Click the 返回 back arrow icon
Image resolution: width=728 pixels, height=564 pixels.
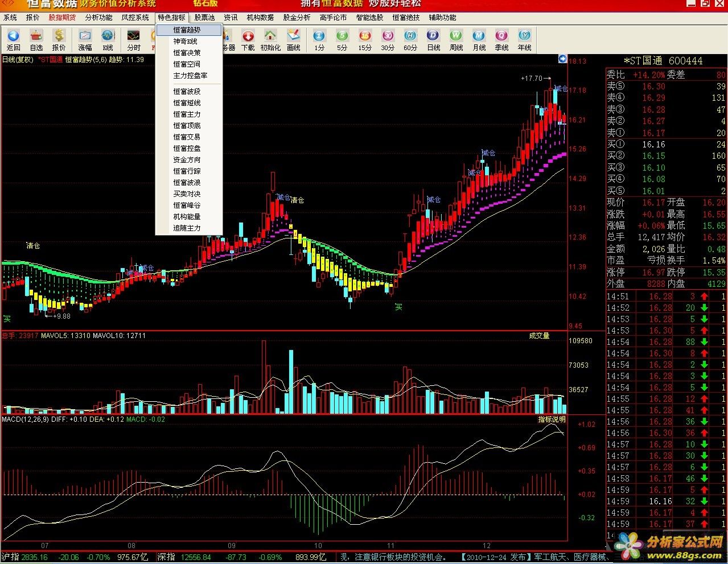(13, 36)
